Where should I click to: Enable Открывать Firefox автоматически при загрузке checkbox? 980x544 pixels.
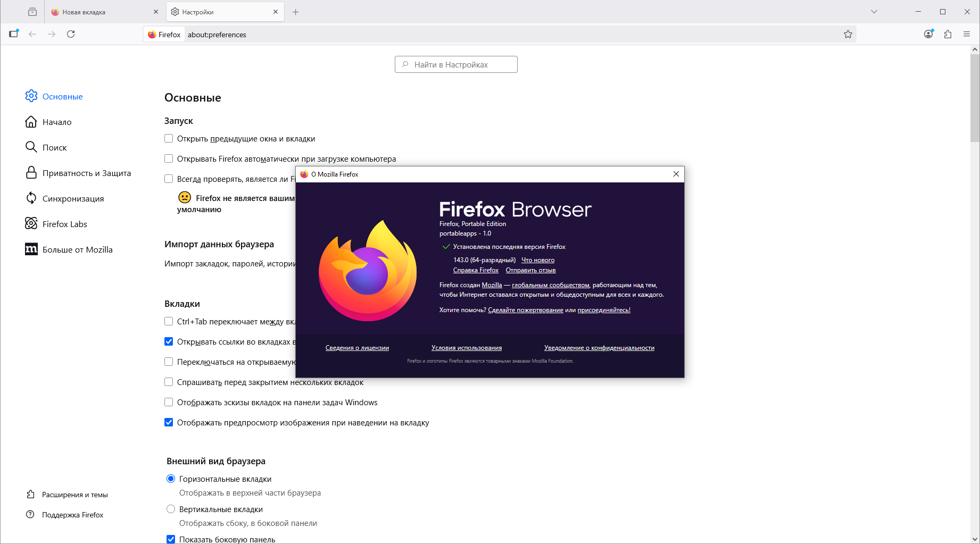(x=169, y=158)
